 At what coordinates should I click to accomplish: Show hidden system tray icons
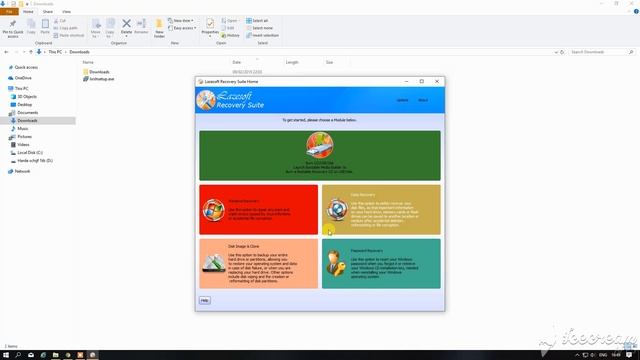(577, 355)
